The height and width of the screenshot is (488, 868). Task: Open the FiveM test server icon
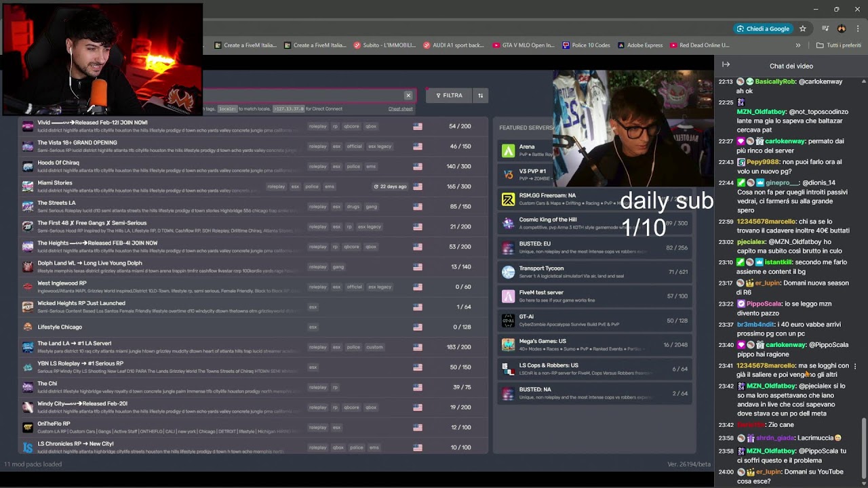click(x=508, y=296)
